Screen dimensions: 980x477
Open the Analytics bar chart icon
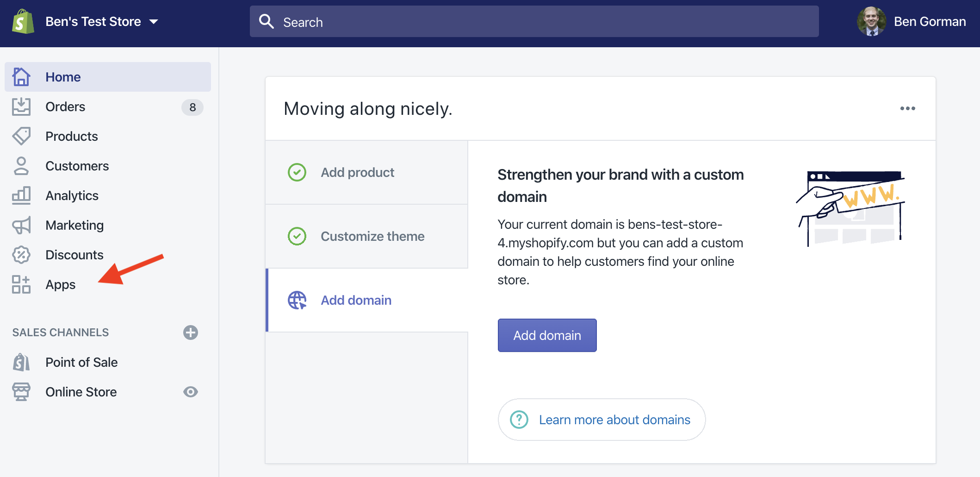click(21, 195)
